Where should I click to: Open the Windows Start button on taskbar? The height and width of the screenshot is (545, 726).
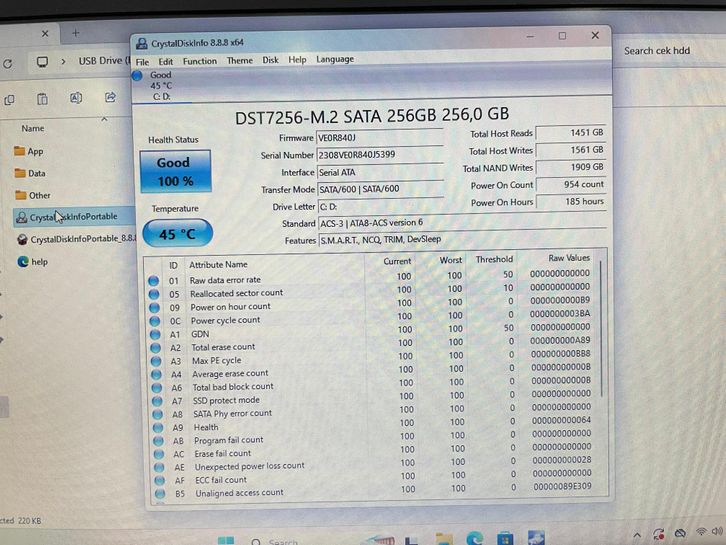pyautogui.click(x=225, y=540)
